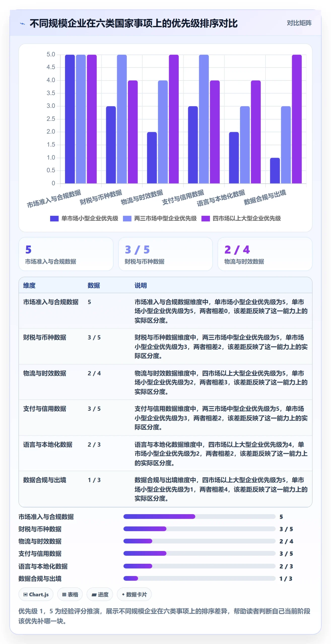Click the 支付与信用数据 label on chart x-axis
This screenshot has height=644, width=331.
click(183, 197)
